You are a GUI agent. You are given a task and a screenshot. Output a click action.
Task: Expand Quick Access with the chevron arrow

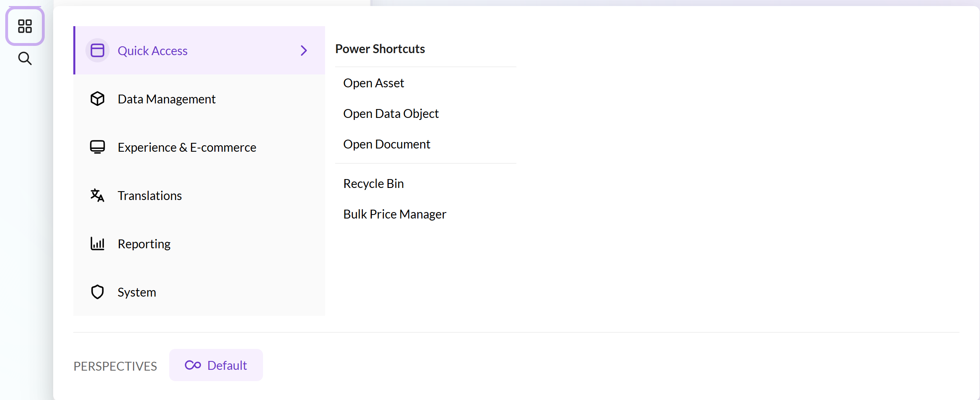pyautogui.click(x=304, y=51)
